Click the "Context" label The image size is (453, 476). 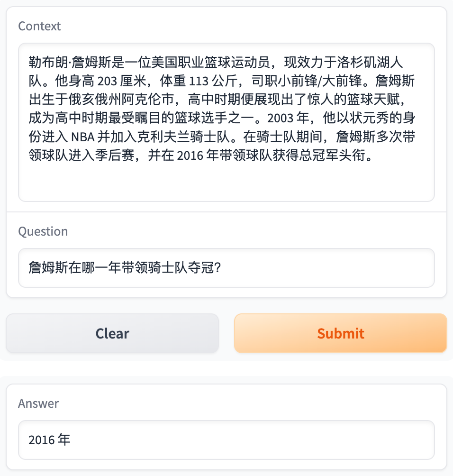coord(39,26)
